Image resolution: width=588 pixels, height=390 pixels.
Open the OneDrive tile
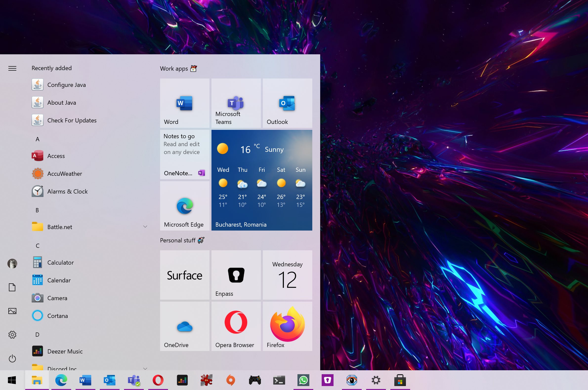click(x=185, y=326)
